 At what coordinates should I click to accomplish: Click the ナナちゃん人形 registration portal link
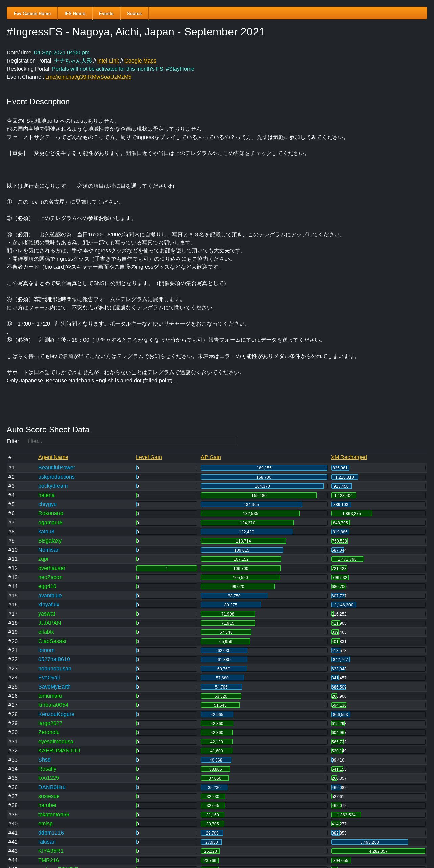point(73,61)
